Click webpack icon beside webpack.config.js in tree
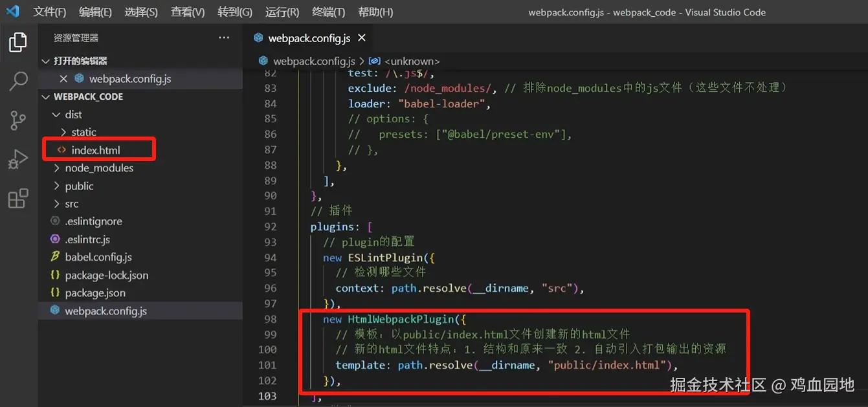The image size is (868, 407). 55,311
